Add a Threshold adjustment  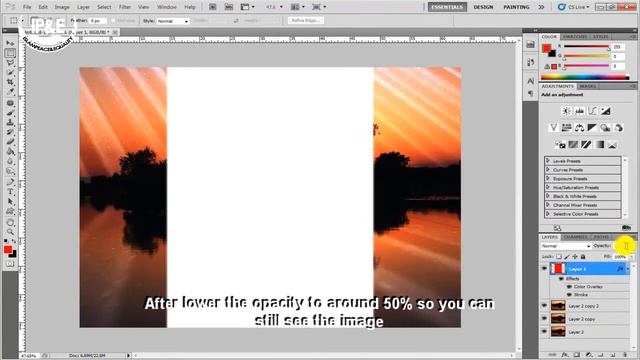pos(587,144)
